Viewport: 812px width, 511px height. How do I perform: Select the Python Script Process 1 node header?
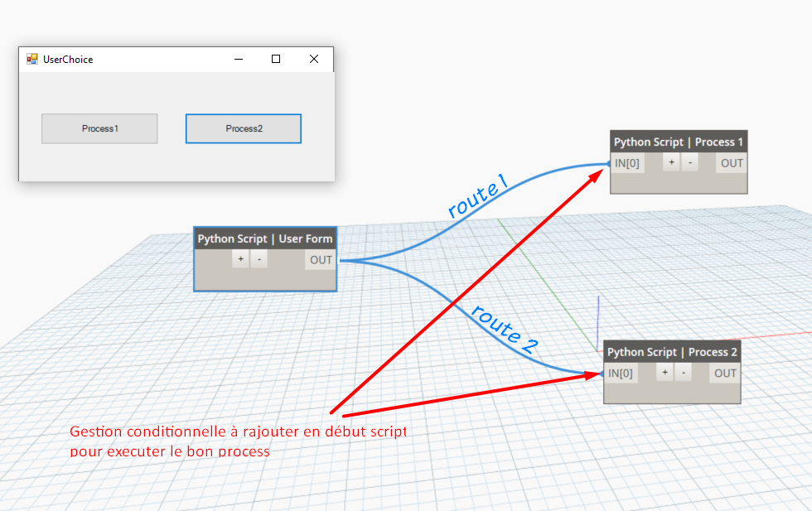pyautogui.click(x=678, y=142)
